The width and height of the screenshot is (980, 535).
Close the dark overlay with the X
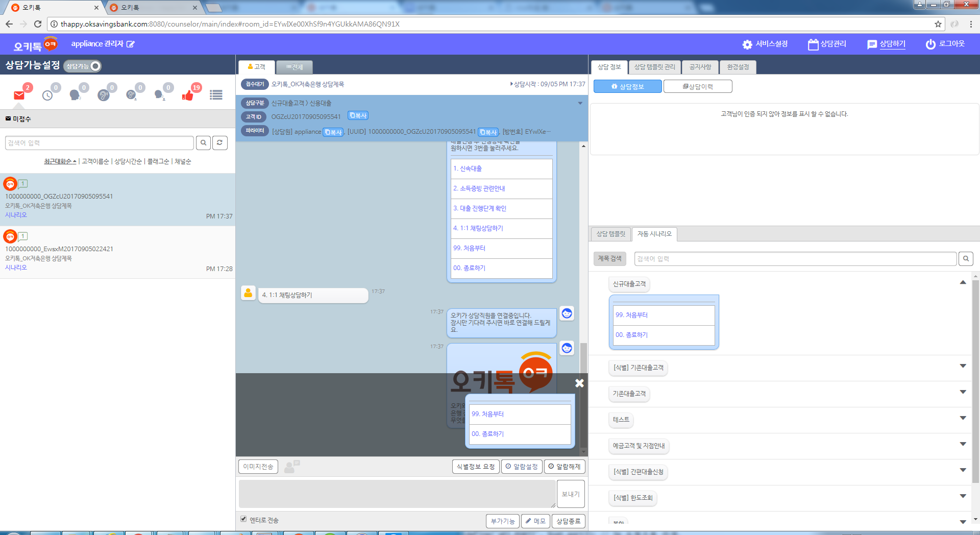click(579, 383)
